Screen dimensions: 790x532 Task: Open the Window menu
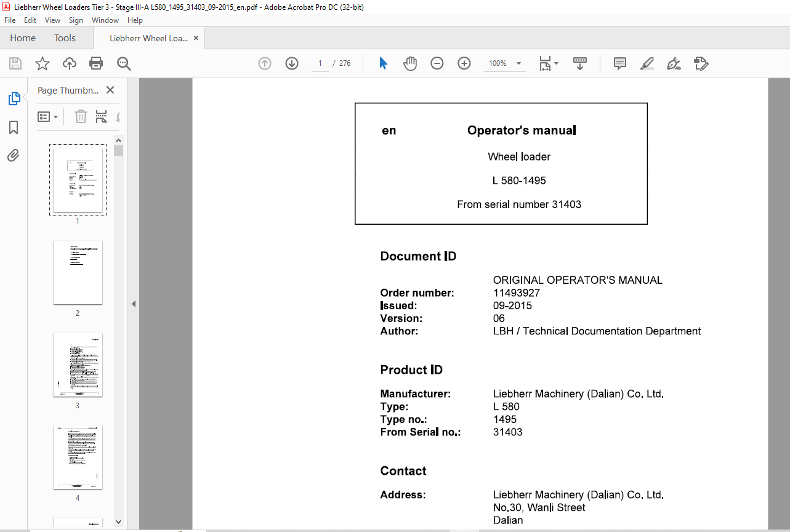[105, 20]
